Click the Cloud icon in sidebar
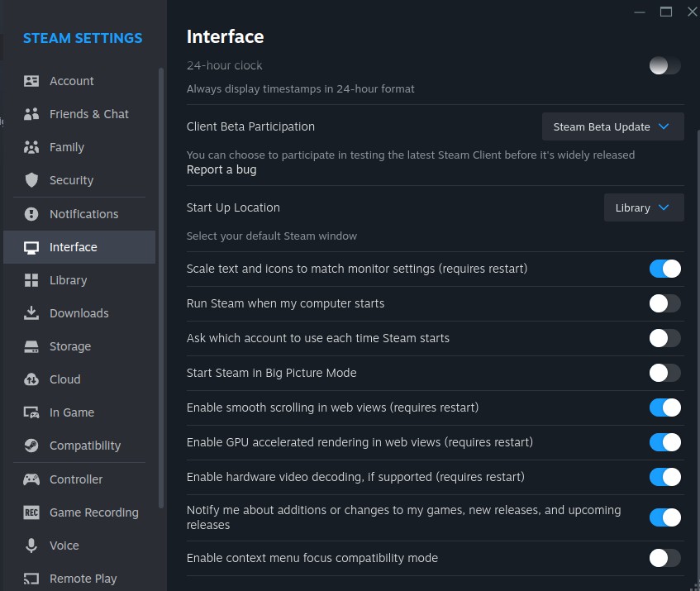 point(31,379)
